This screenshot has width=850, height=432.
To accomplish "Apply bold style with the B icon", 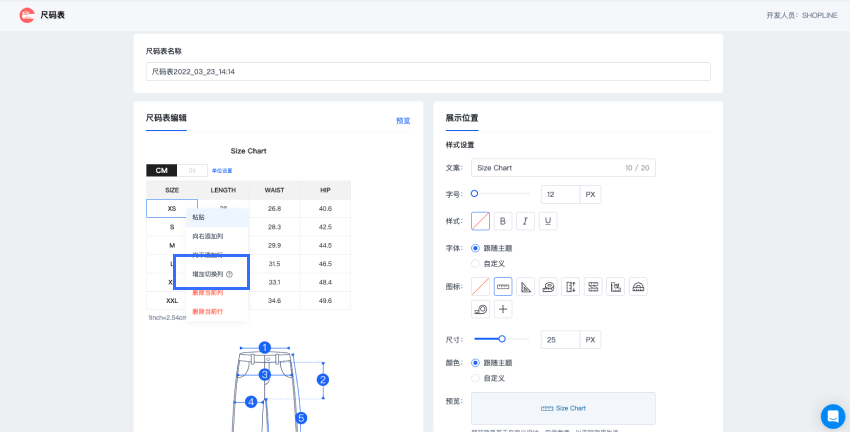I will [x=503, y=221].
